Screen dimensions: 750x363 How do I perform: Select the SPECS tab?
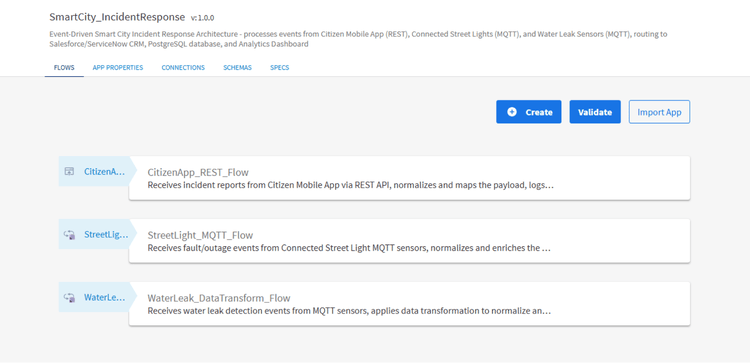(x=279, y=67)
